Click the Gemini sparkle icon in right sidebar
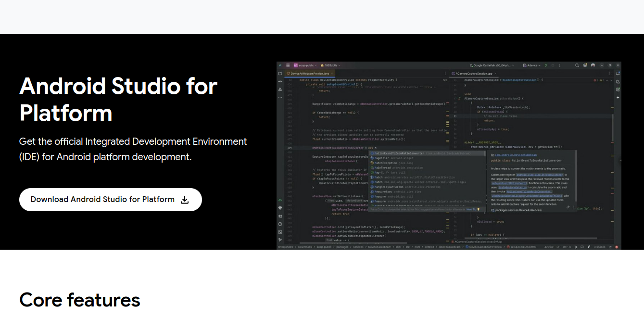Image resolution: width=644 pixels, height=331 pixels. click(618, 98)
